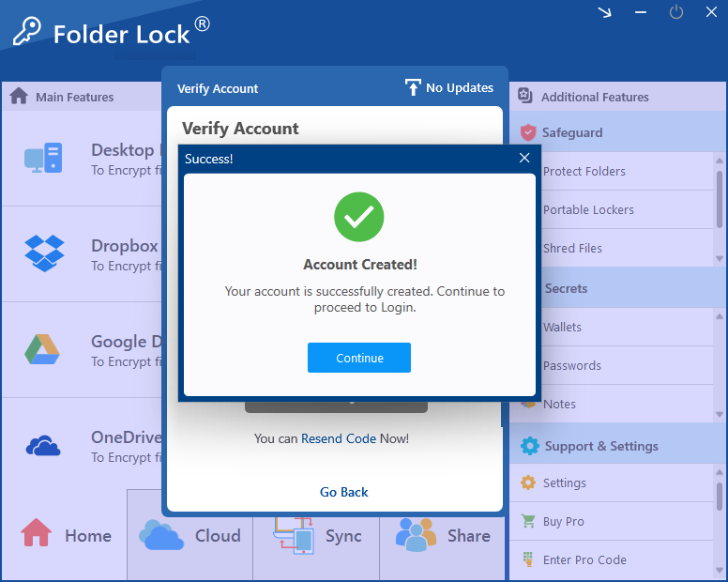The image size is (728, 582).
Task: Click the Share people icon
Action: [x=416, y=535]
